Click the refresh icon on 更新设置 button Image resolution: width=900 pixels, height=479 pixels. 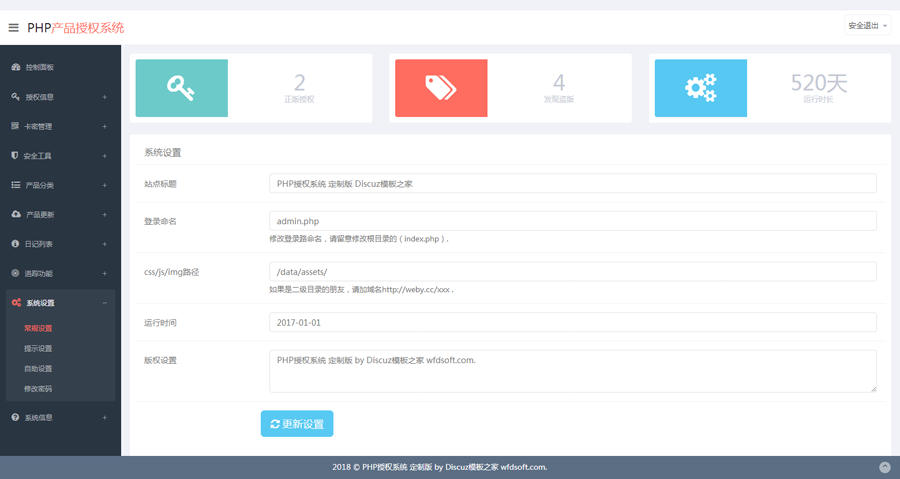pyautogui.click(x=275, y=424)
